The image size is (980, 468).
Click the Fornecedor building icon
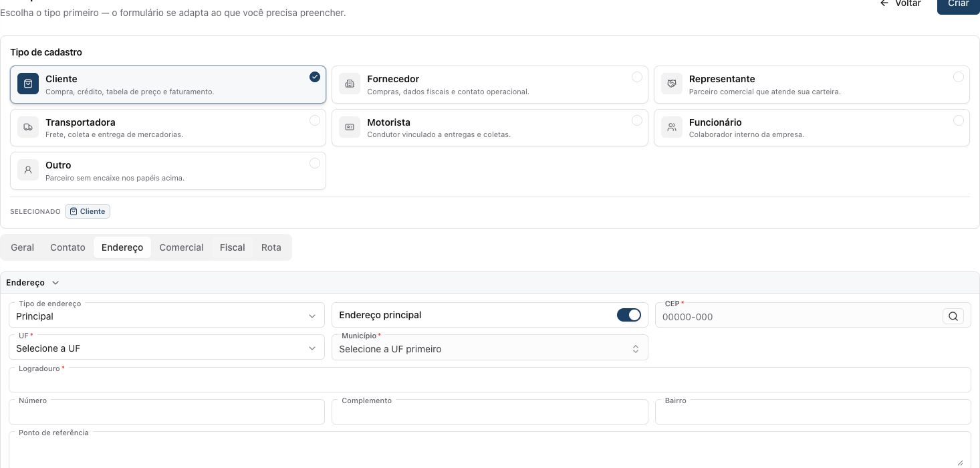pos(350,84)
